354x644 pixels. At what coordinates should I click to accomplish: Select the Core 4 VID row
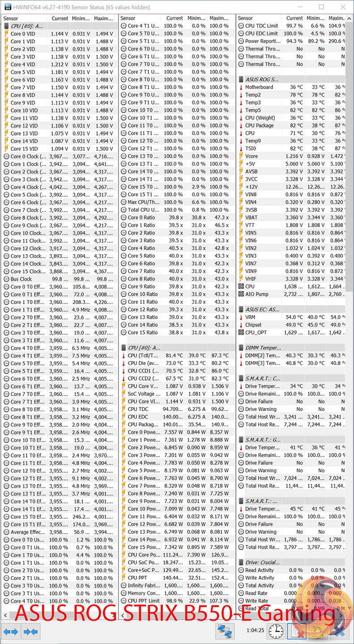[x=59, y=64]
